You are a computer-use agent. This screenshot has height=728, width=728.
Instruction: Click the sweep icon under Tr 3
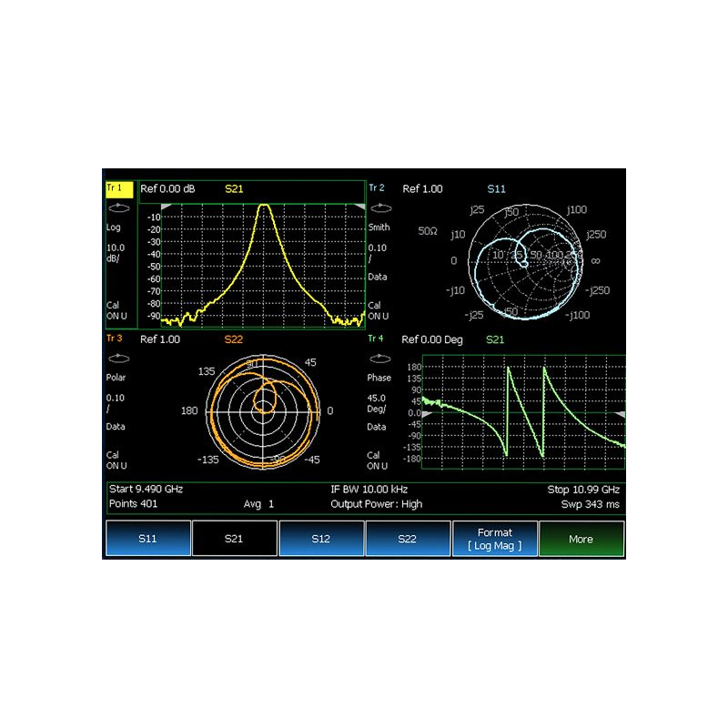click(x=119, y=358)
